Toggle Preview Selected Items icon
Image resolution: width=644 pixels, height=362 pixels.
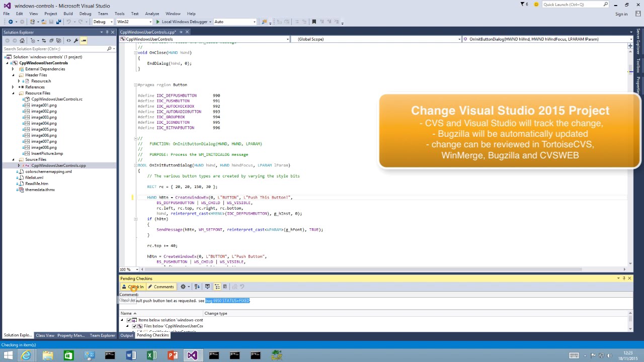coord(84,40)
